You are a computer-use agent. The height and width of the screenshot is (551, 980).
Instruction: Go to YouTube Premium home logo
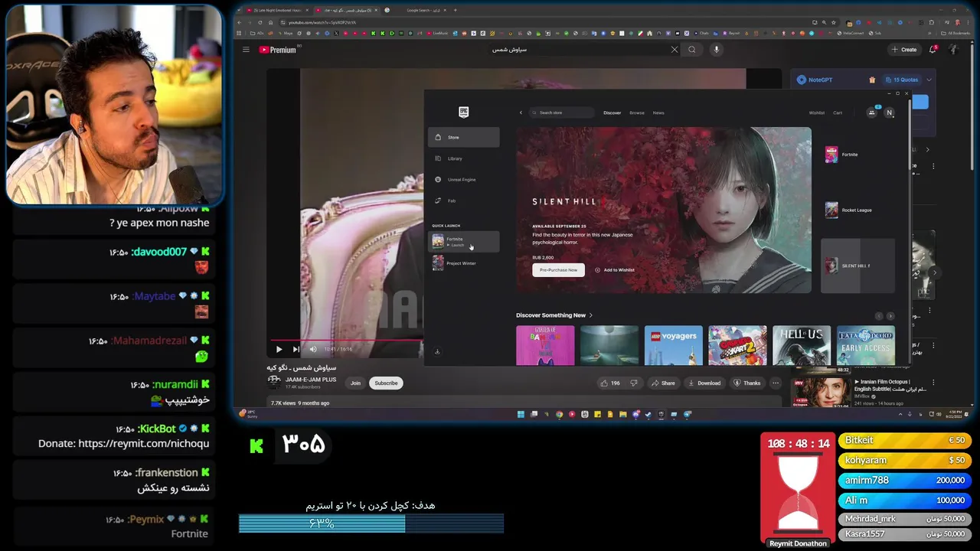click(x=277, y=50)
